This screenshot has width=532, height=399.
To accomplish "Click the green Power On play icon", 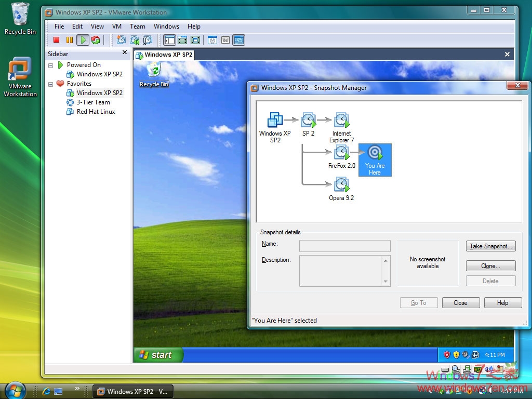I will point(83,40).
